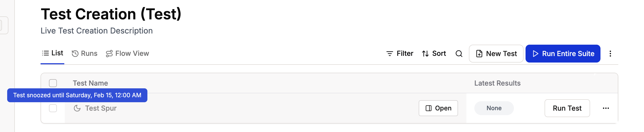Toggle the select-all checkbox in header

pos(53,83)
